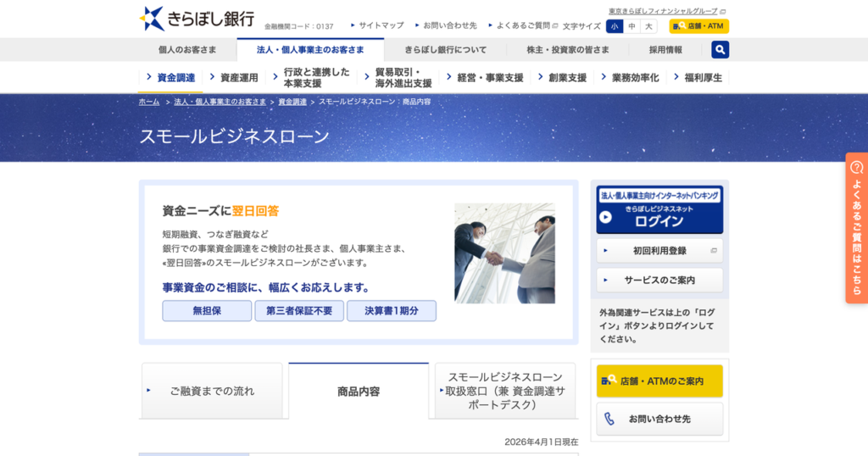Open the 創業支援 menu
The width and height of the screenshot is (868, 456).
(563, 77)
